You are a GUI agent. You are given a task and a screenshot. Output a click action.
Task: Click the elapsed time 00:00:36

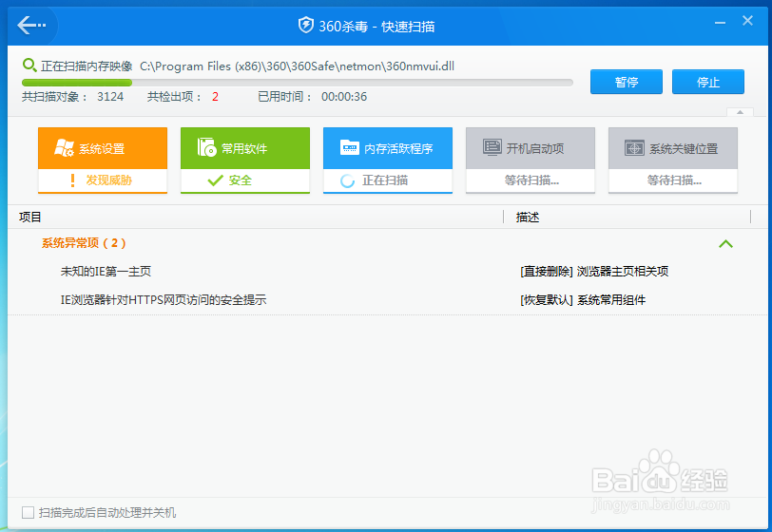344,97
